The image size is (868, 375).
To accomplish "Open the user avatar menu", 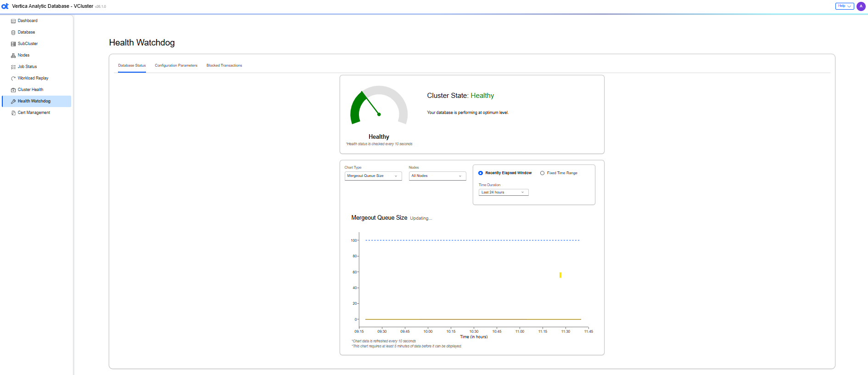I will coord(861,6).
